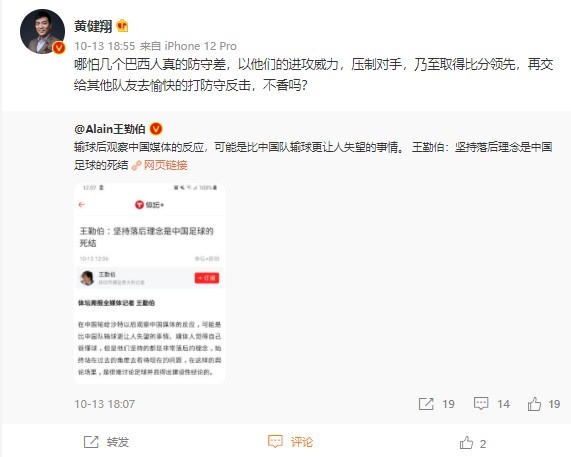This screenshot has width=571, height=457.
Task: Click the comment count 14
Action: (503, 404)
